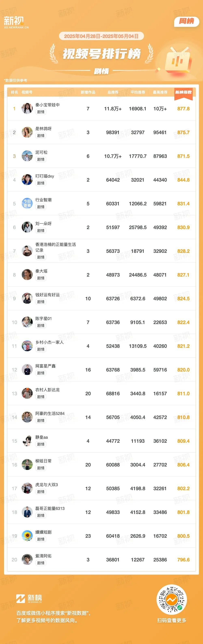This screenshot has height=644, width=203.
Task: Open the 新榜指数 column header
Action: pos(183,92)
